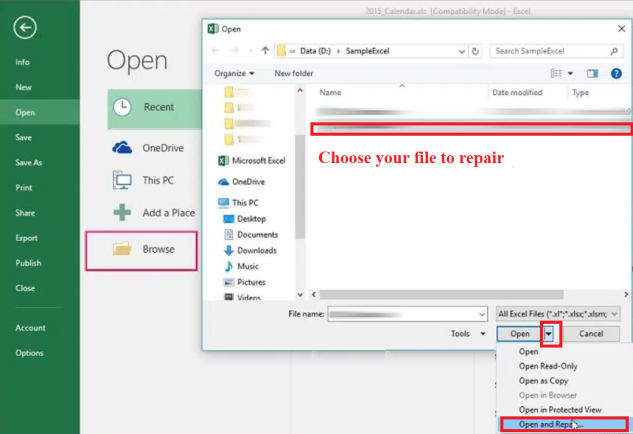Image resolution: width=633 pixels, height=434 pixels.
Task: Sort by the Date modified column header
Action: pos(517,92)
